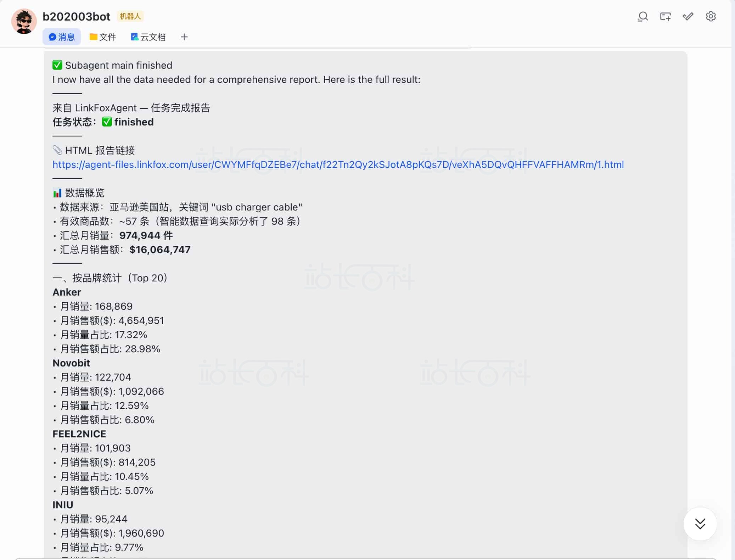Click the double checkmark tasks icon

[688, 17]
